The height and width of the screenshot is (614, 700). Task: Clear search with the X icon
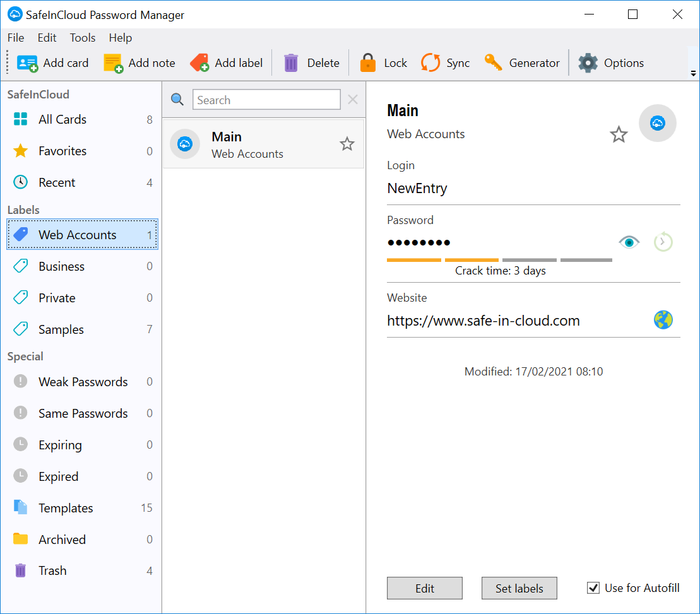(x=353, y=100)
